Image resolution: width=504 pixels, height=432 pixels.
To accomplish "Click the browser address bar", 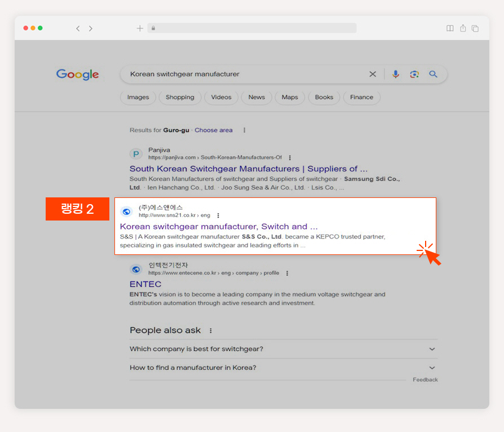I will tap(251, 28).
